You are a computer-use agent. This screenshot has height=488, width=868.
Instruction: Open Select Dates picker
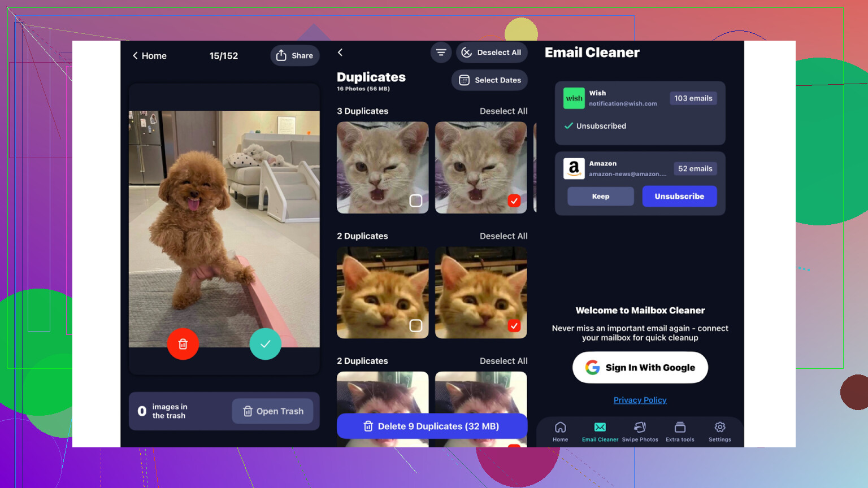click(489, 80)
